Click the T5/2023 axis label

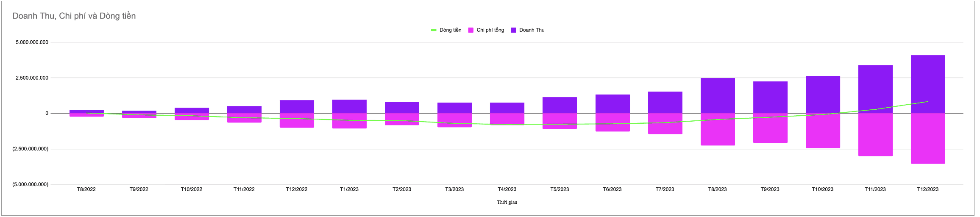point(560,189)
